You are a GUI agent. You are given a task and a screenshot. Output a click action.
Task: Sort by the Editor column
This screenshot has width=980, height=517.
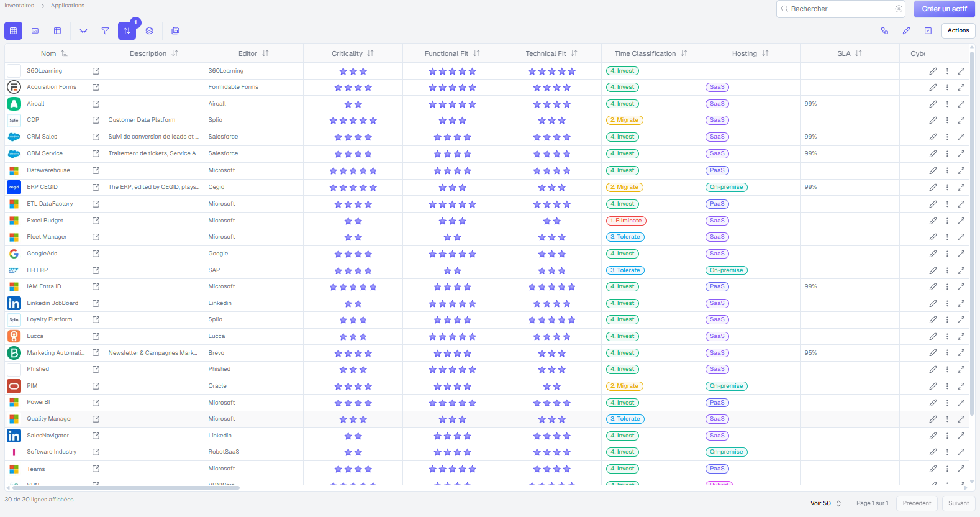[265, 53]
